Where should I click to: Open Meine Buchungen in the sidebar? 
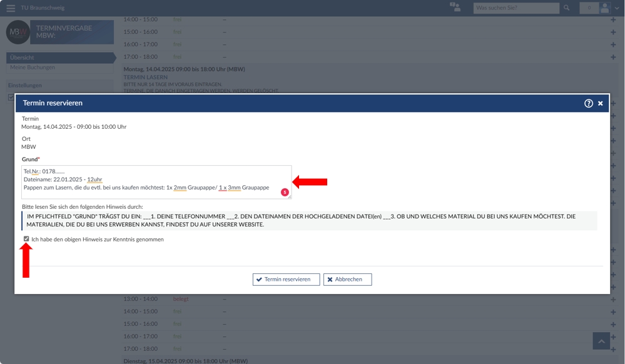33,68
